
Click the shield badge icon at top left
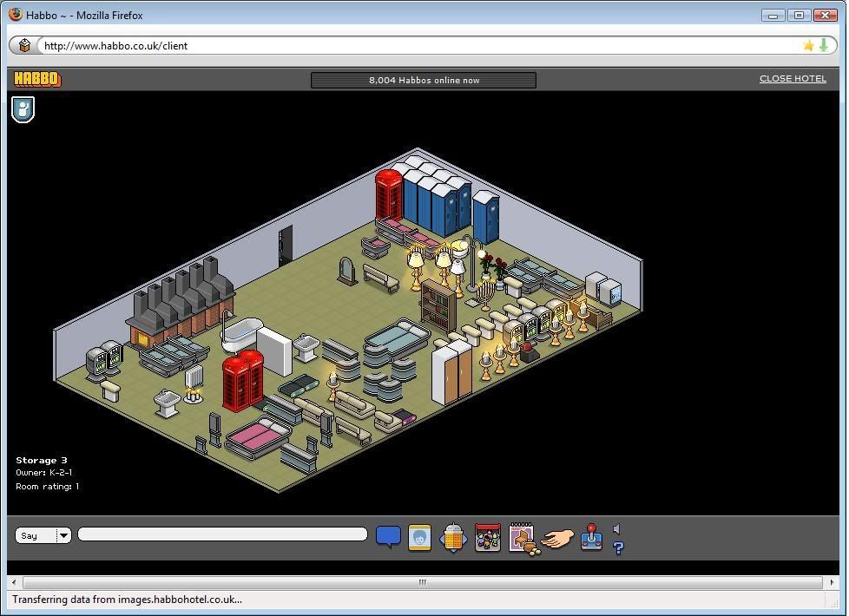[23, 109]
